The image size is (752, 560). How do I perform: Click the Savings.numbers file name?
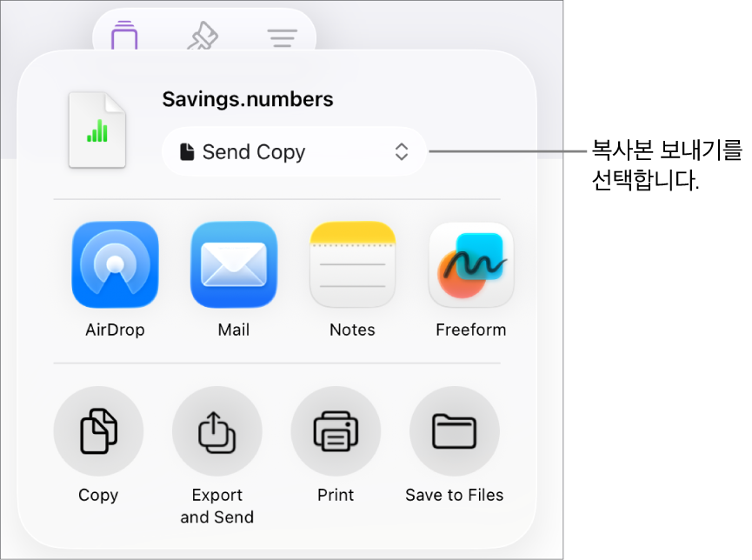pyautogui.click(x=248, y=99)
